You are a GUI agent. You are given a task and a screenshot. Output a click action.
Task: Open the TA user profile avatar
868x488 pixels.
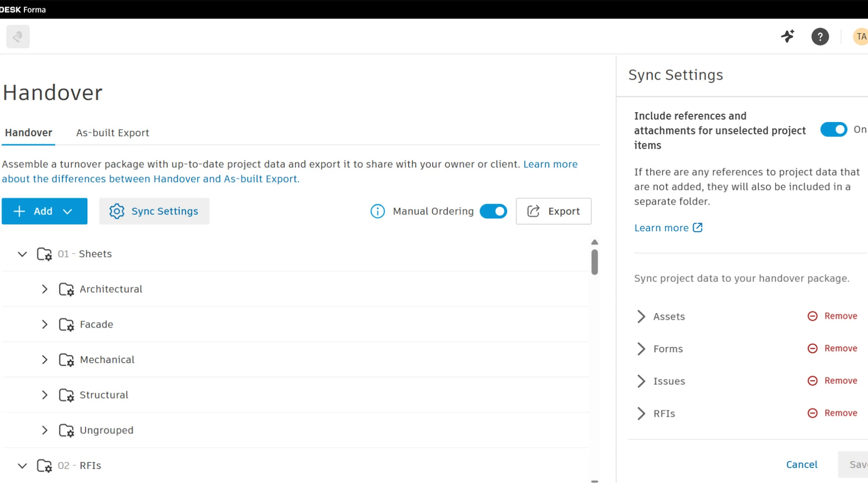[x=861, y=37]
